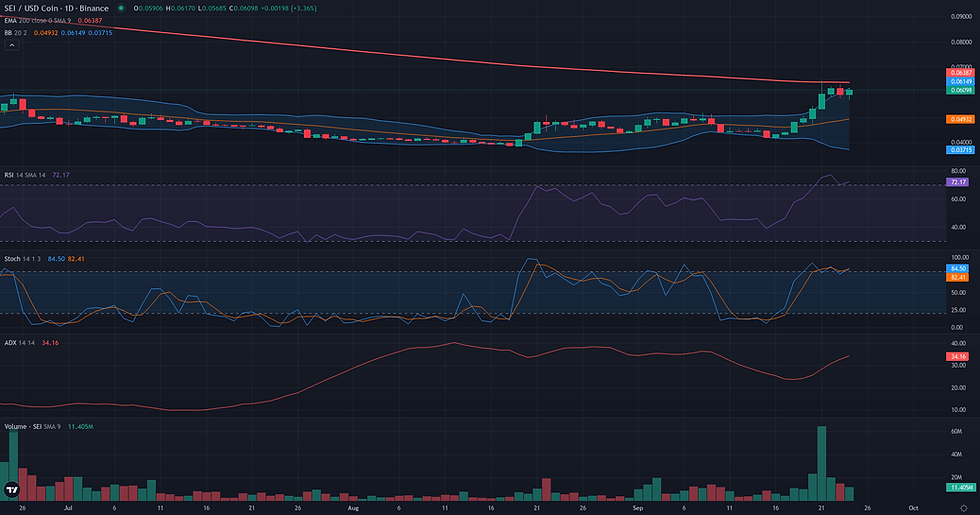Select the Volume SEI SMA 9 legend
The height and width of the screenshot is (515, 980).
(x=32, y=426)
